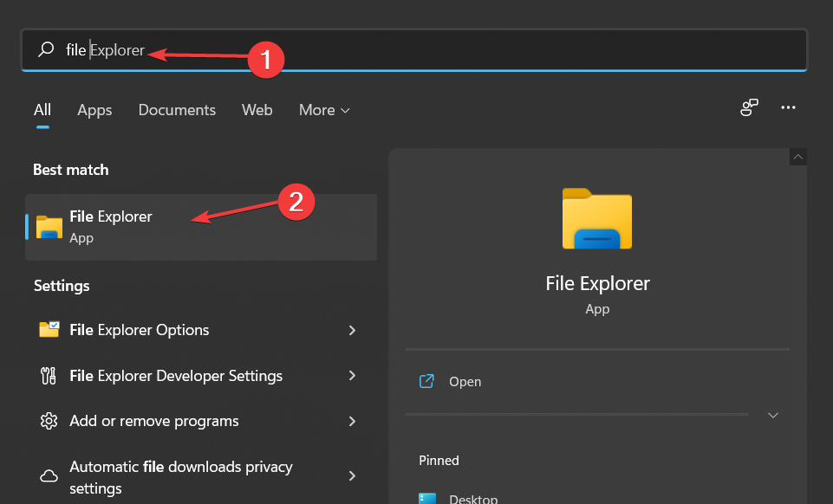Click the scroll-up arrow in preview pane
This screenshot has width=833, height=504.
(798, 157)
